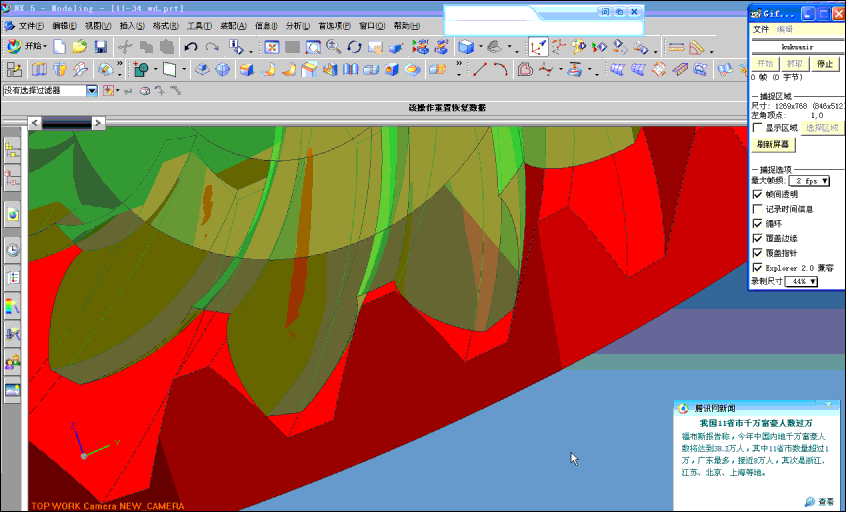The height and width of the screenshot is (512, 846).
Task: Open the 插入(S) Insert menu
Action: tap(132, 26)
